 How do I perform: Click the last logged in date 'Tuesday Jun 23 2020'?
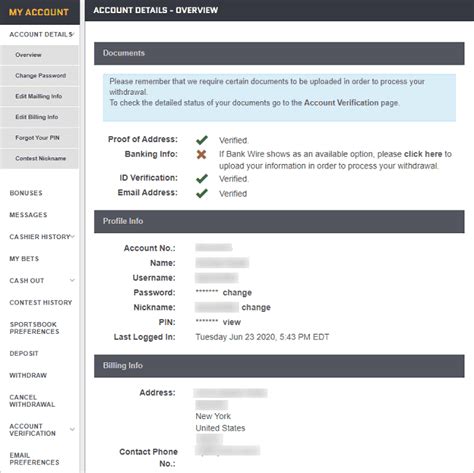235,337
